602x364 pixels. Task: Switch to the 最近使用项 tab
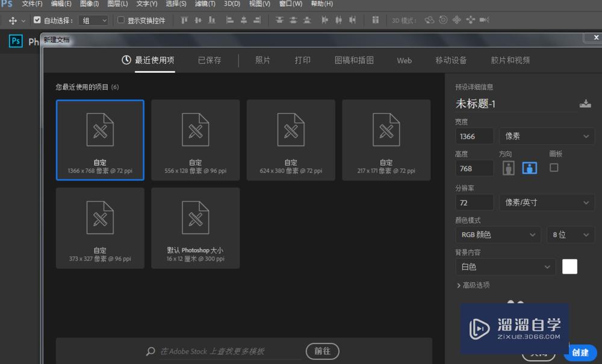coord(148,60)
